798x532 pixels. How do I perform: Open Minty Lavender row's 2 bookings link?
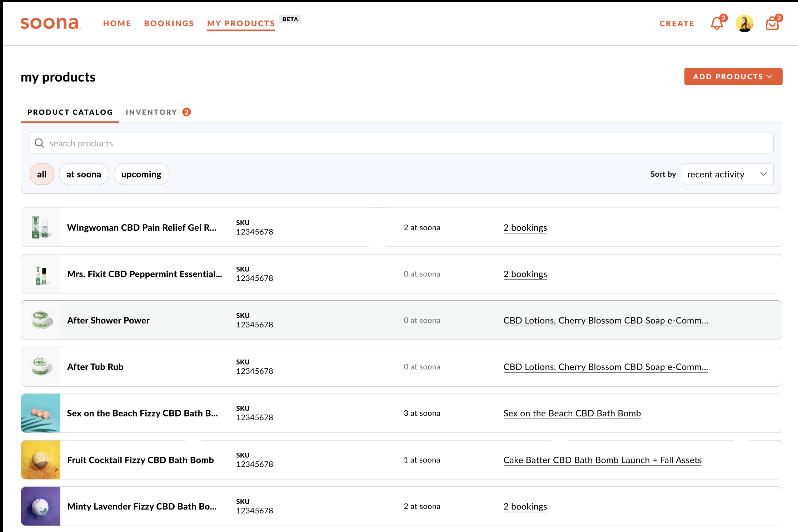pos(525,507)
